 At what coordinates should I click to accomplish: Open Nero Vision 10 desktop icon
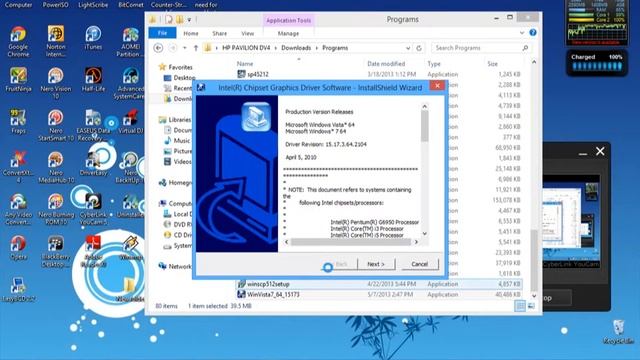click(56, 83)
